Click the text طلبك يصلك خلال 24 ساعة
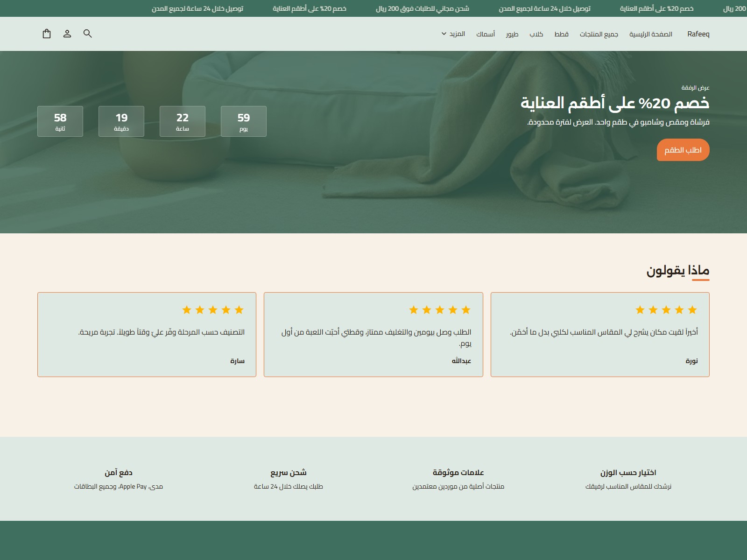Screen dimensions: 747x560 point(289,487)
